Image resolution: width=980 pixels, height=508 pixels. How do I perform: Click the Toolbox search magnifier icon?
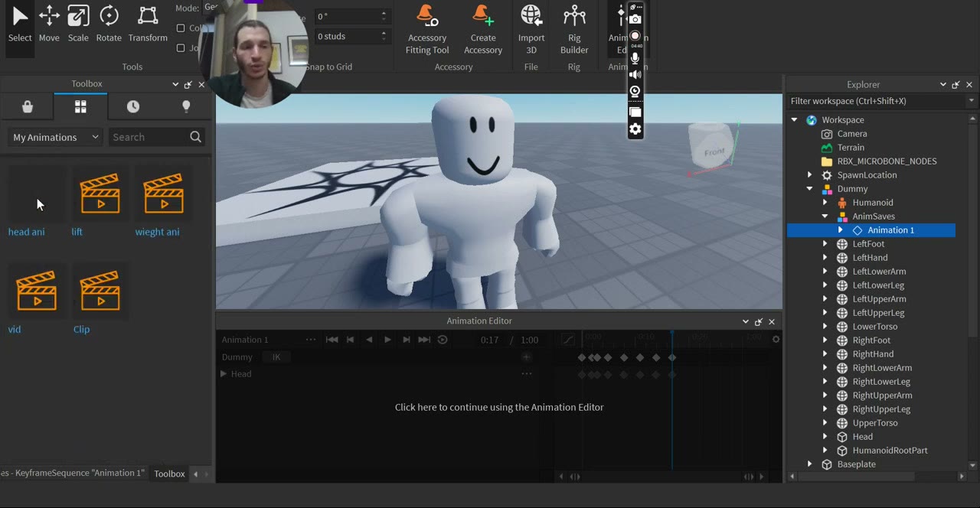196,137
